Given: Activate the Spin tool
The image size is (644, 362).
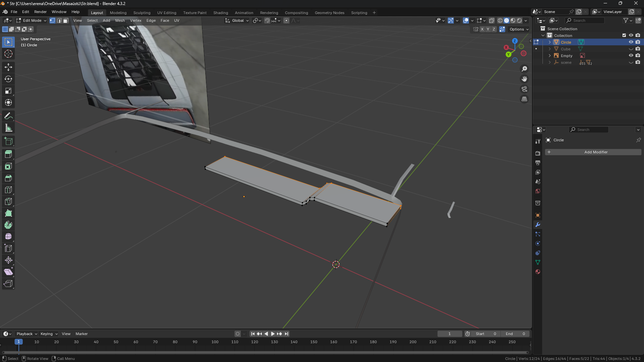Looking at the screenshot, I should pos(8,225).
